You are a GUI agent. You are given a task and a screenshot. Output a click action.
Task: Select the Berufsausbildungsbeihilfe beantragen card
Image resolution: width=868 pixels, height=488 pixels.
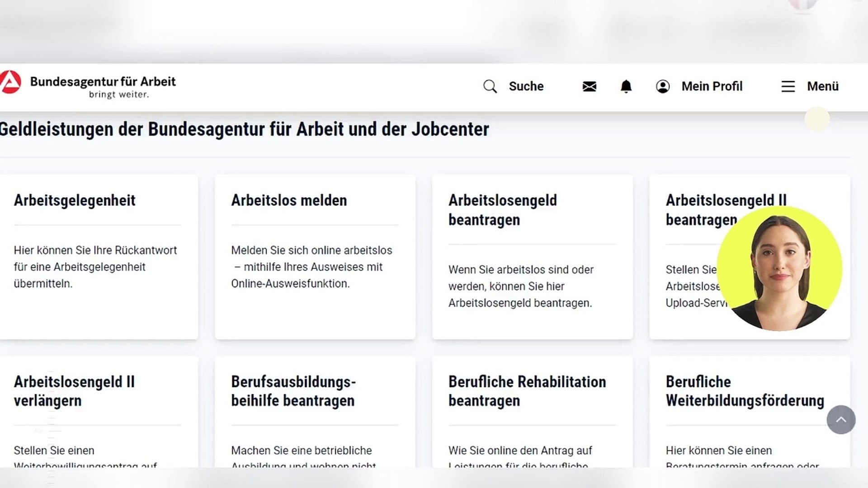[x=315, y=411]
